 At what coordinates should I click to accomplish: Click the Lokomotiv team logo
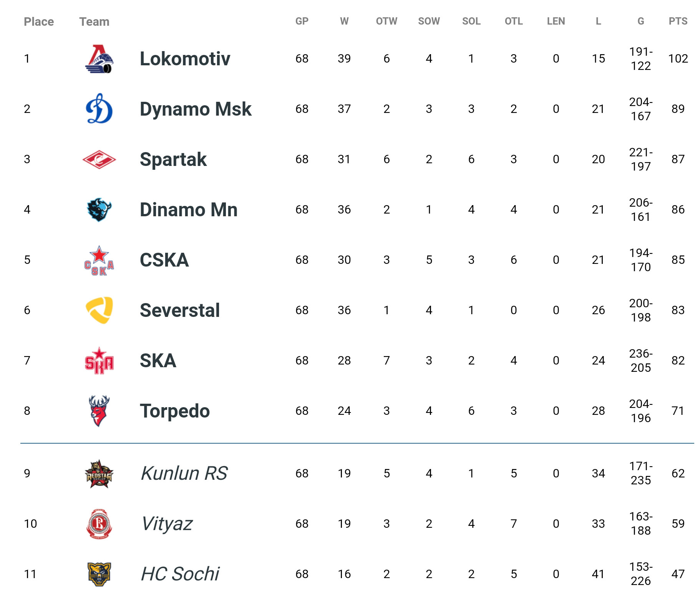(99, 59)
